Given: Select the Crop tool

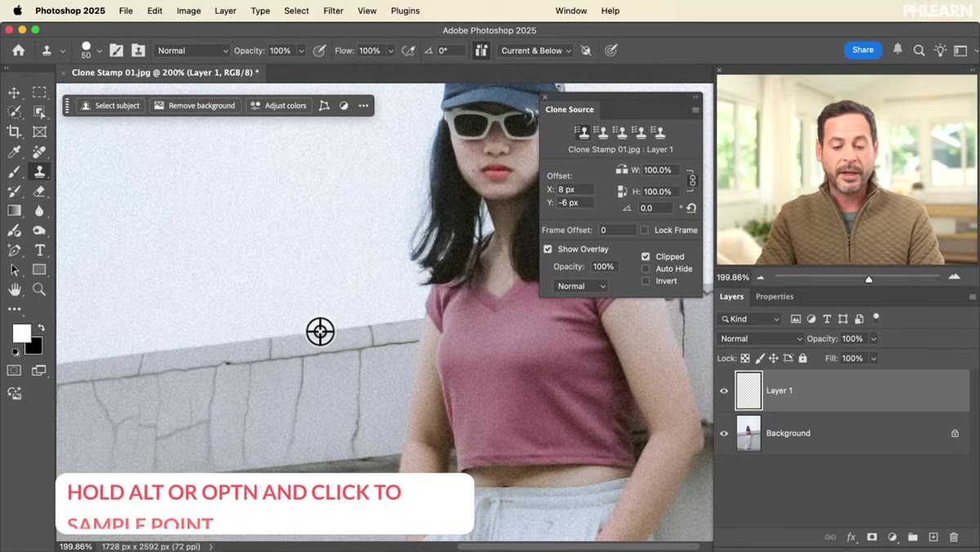Looking at the screenshot, I should coord(14,131).
